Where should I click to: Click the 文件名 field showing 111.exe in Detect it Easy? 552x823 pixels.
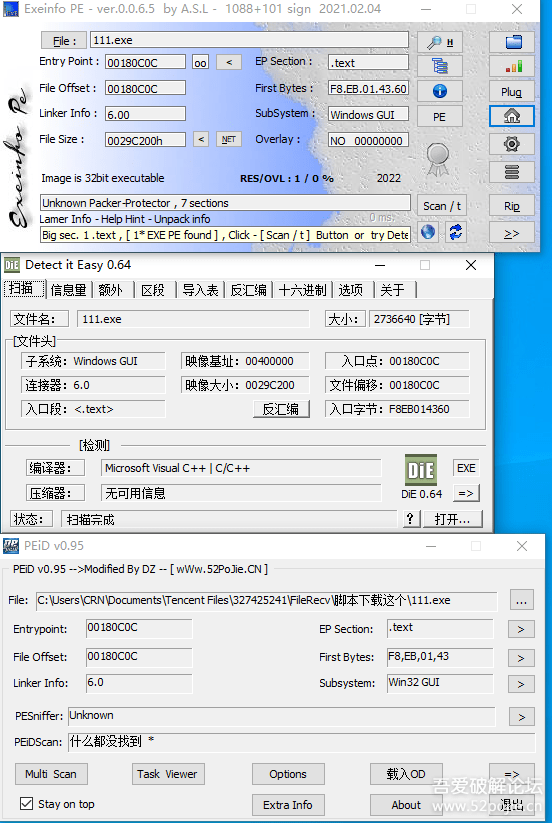[x=193, y=319]
